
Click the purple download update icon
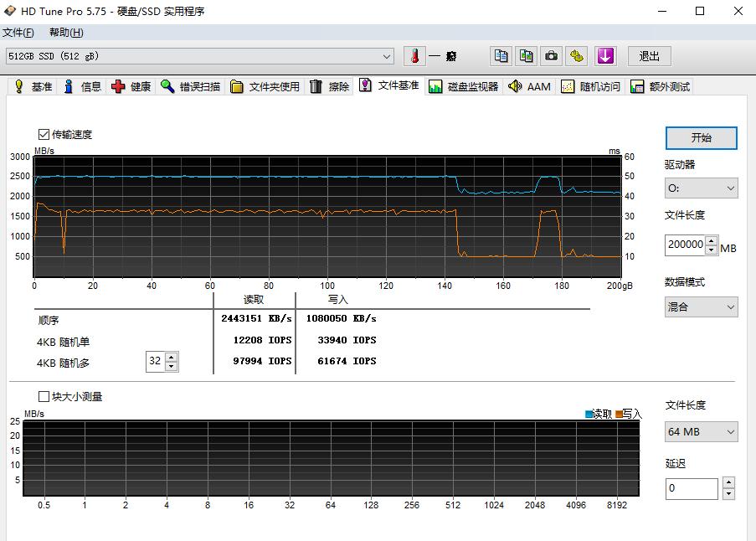tap(604, 55)
